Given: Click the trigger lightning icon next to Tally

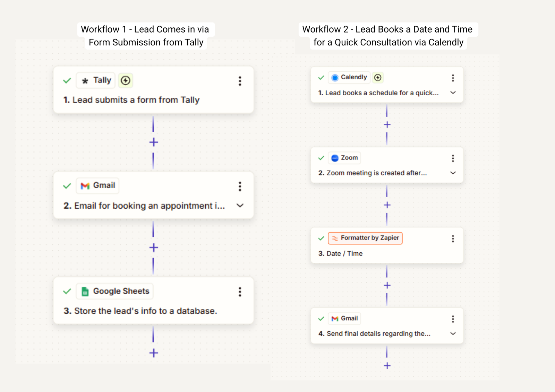Looking at the screenshot, I should pyautogui.click(x=126, y=80).
